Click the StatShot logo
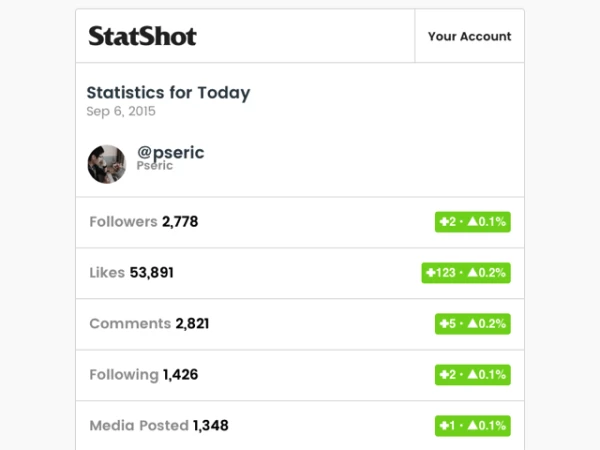The image size is (600, 450). [142, 36]
